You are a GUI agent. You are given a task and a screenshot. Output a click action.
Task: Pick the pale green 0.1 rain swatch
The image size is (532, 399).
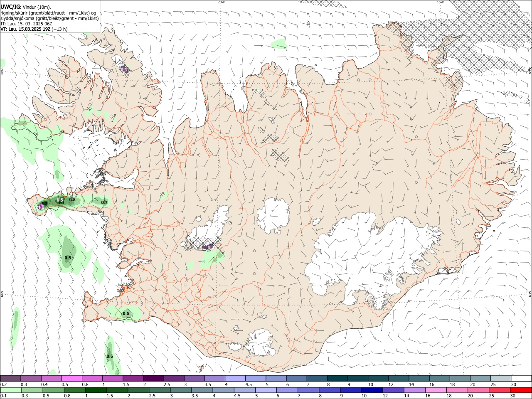point(11,390)
